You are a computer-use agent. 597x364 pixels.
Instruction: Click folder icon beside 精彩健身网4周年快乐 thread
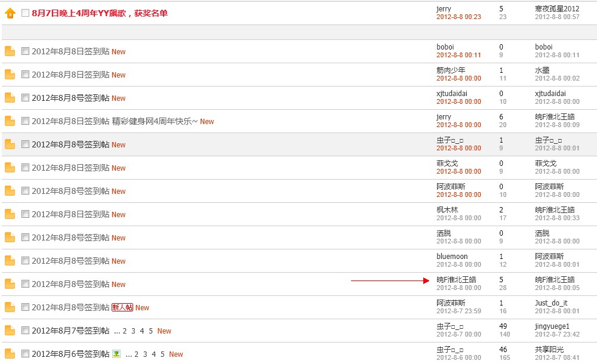point(10,121)
